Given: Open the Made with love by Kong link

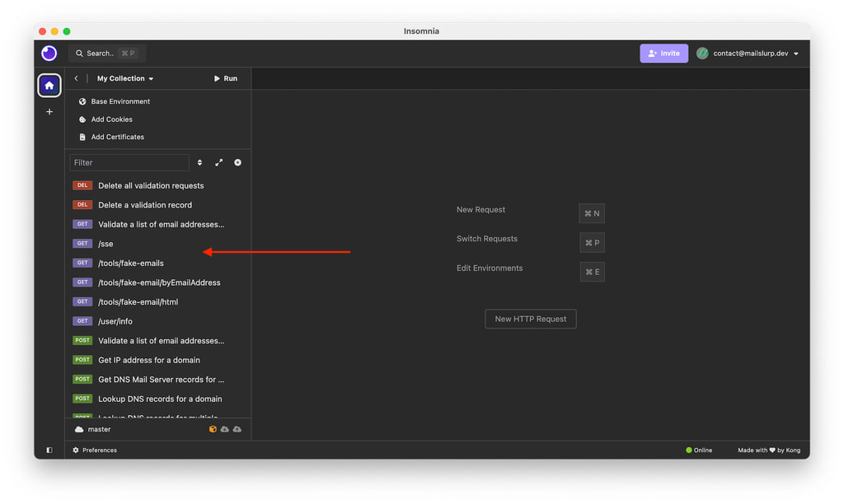Looking at the screenshot, I should tap(769, 450).
